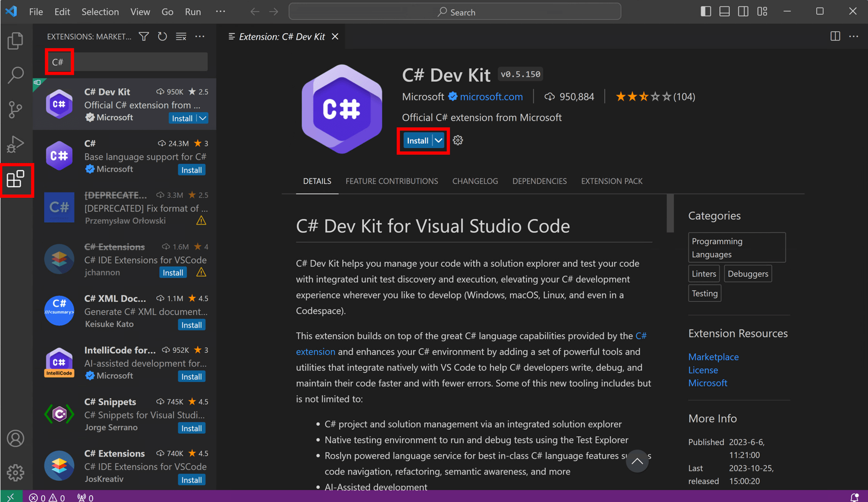868x502 pixels.
Task: Toggle the Primary Side Bar visibility
Action: 705,11
